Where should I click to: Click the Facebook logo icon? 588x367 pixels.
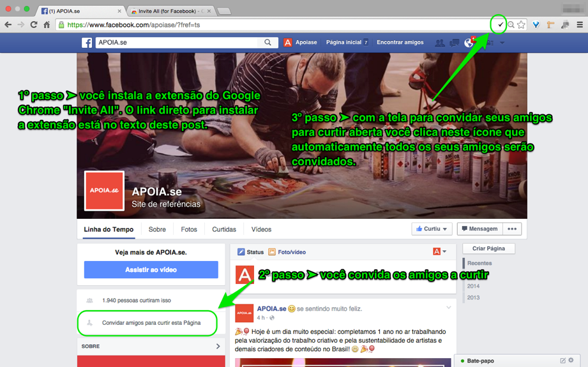[x=87, y=42]
